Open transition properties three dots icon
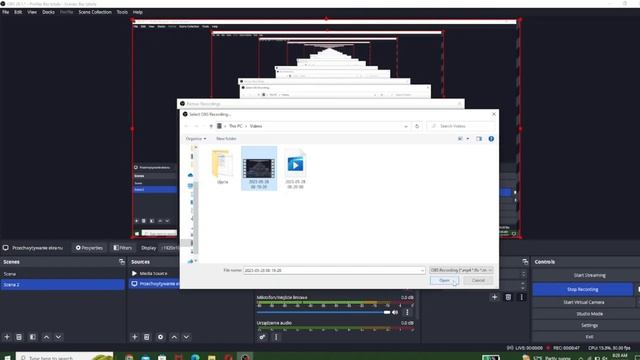Viewport: 640px width, 360px height. coord(521,297)
